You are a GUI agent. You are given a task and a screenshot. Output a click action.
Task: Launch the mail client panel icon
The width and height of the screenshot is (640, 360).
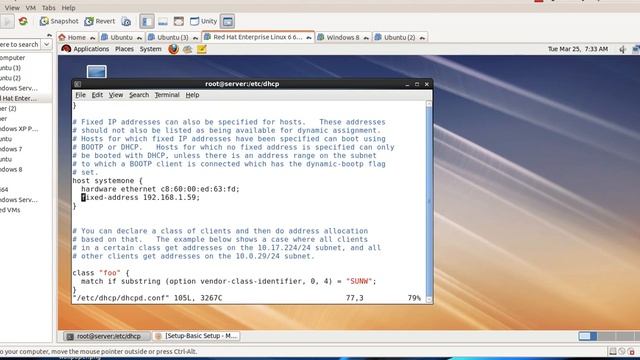click(x=187, y=49)
